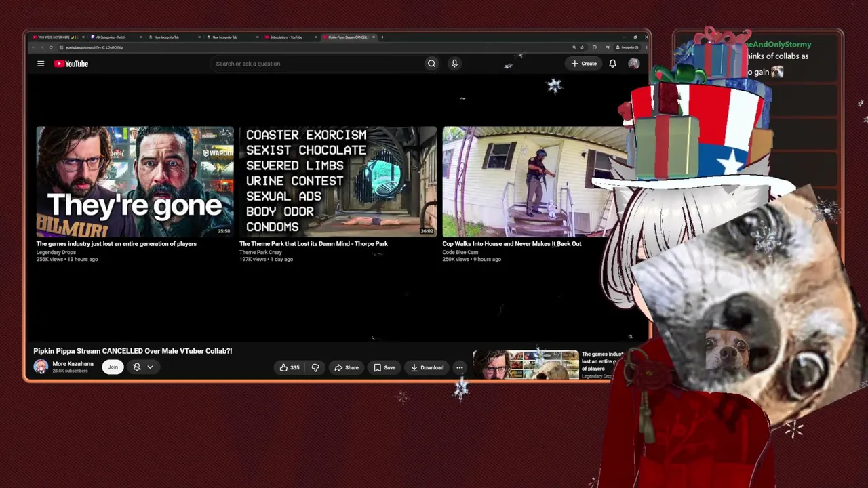Screen dimensions: 868x488
Task: Click the video title 'Pipkin Pippa Stream CANCELLED'
Action: pos(133,351)
